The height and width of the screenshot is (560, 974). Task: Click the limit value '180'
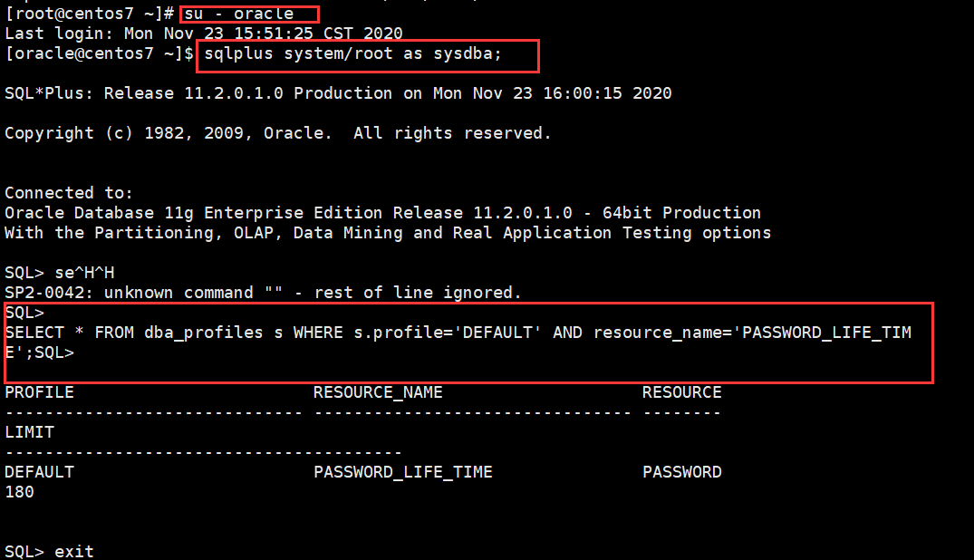tap(19, 492)
